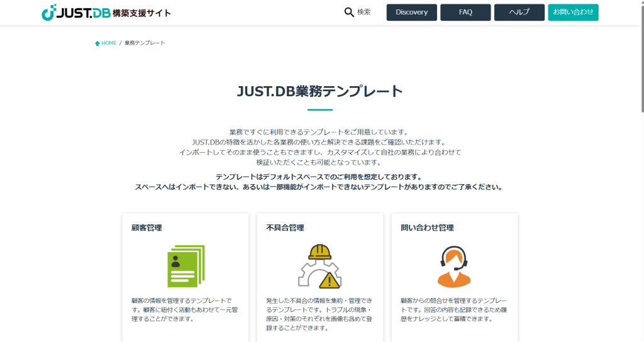This screenshot has height=342, width=644.
Task: Click the お問い合わせ button
Action: coord(573,13)
